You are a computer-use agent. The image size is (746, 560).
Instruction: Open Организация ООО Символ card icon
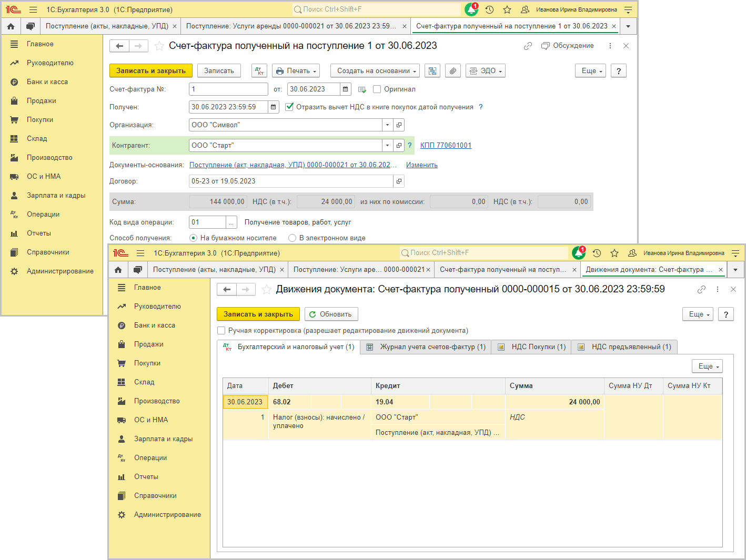[399, 125]
